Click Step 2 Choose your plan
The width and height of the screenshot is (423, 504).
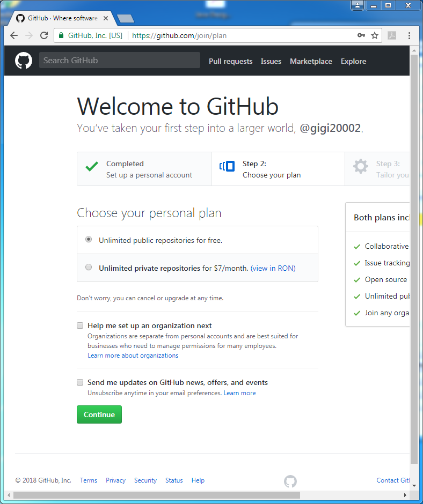pos(278,169)
